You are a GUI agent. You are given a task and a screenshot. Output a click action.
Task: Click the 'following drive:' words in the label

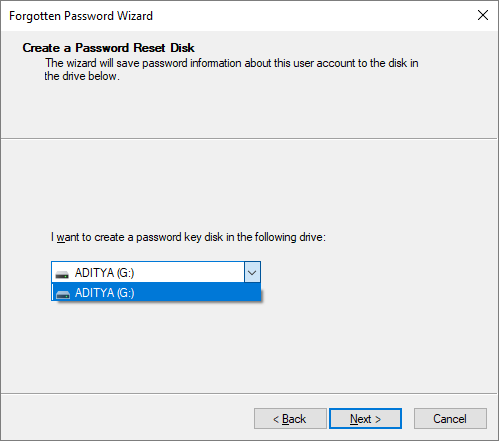coord(290,237)
